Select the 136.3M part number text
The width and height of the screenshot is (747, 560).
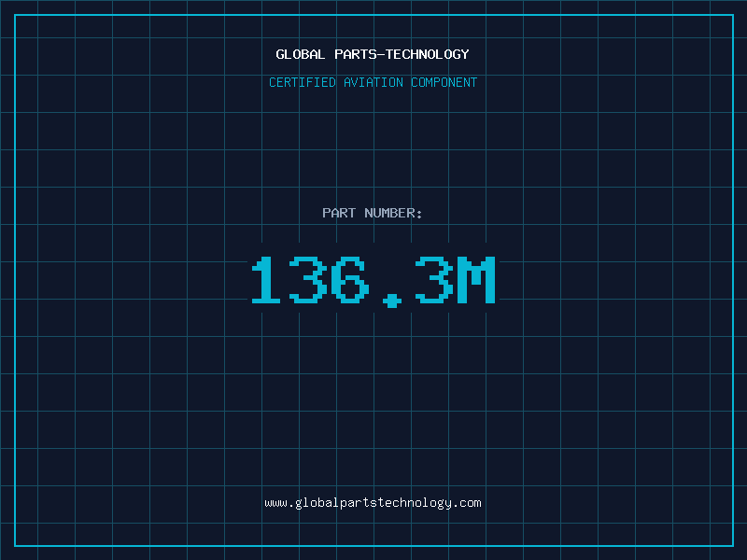pos(373,280)
